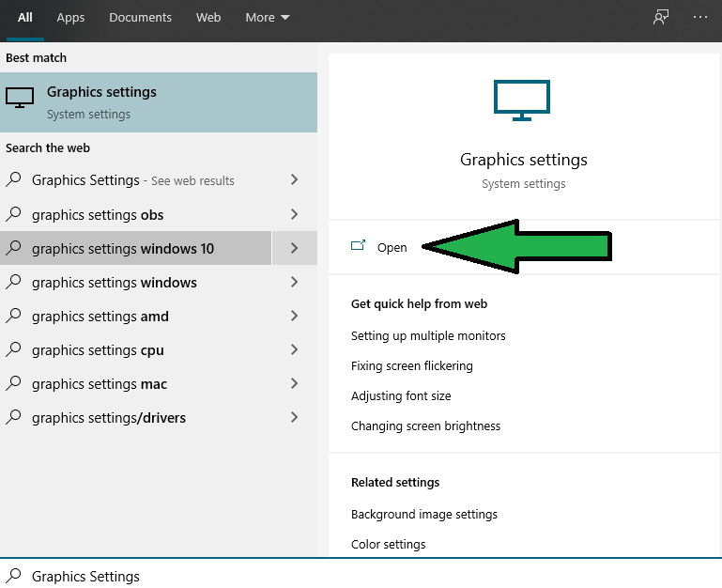
Task: Select 'graphics settings cpu' suggestion text
Action: tap(98, 350)
